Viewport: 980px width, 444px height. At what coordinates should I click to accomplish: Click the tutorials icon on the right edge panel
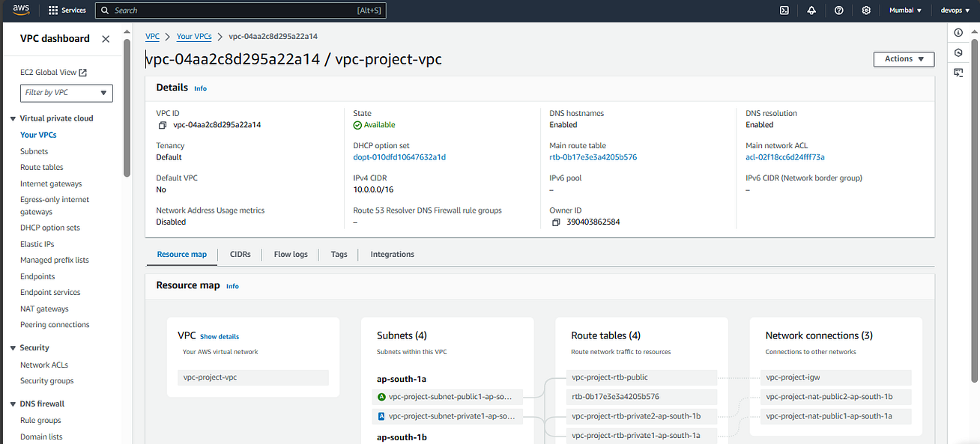click(958, 72)
